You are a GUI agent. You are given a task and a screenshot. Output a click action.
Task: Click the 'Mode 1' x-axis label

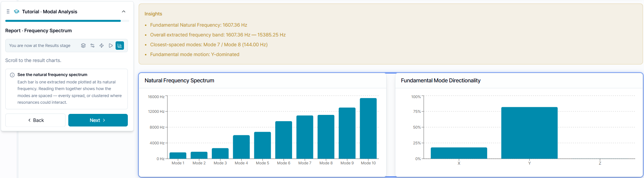click(178, 163)
